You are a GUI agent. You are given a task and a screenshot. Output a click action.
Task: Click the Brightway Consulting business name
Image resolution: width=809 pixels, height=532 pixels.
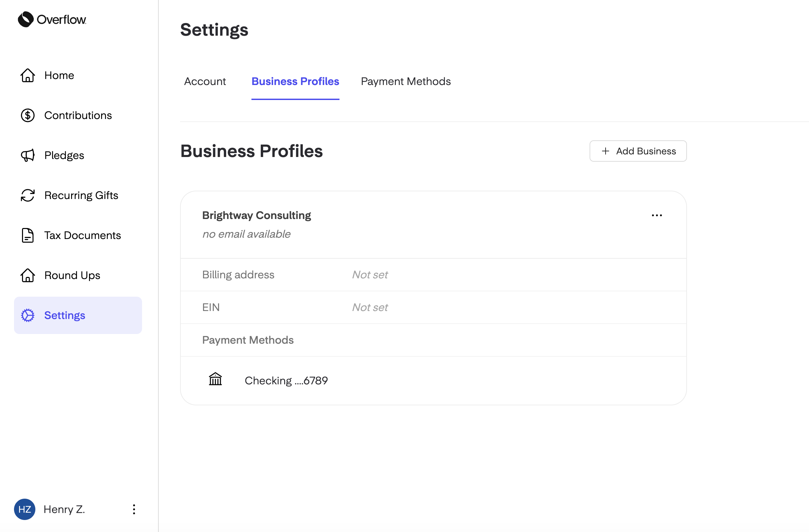click(x=257, y=215)
